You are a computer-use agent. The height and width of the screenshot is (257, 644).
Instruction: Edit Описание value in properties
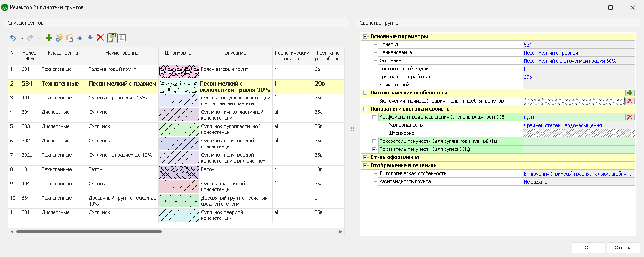coord(579,60)
